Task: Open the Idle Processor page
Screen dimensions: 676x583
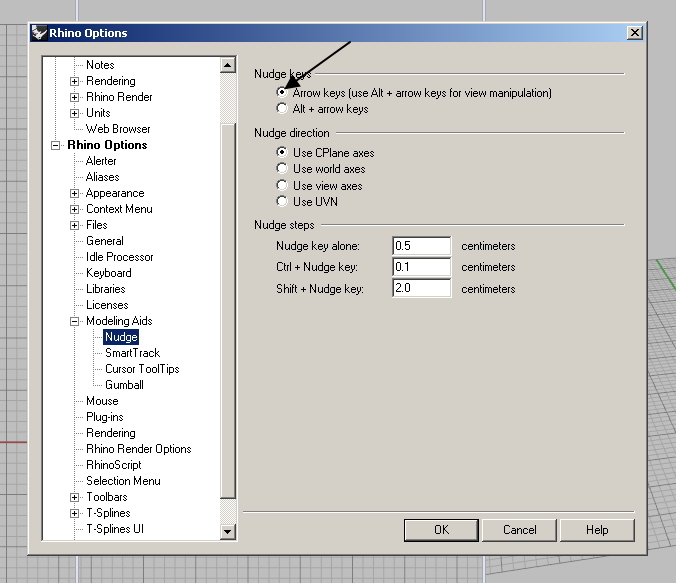Action: 119,257
